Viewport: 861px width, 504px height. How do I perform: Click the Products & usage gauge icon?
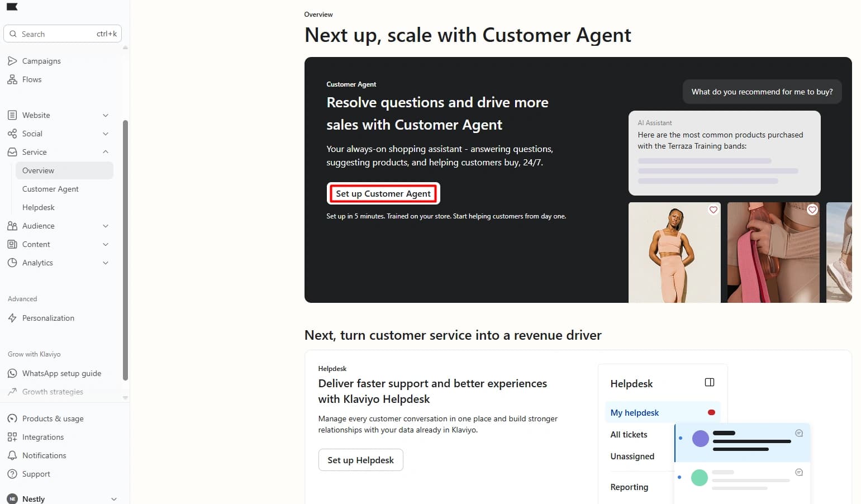point(12,419)
